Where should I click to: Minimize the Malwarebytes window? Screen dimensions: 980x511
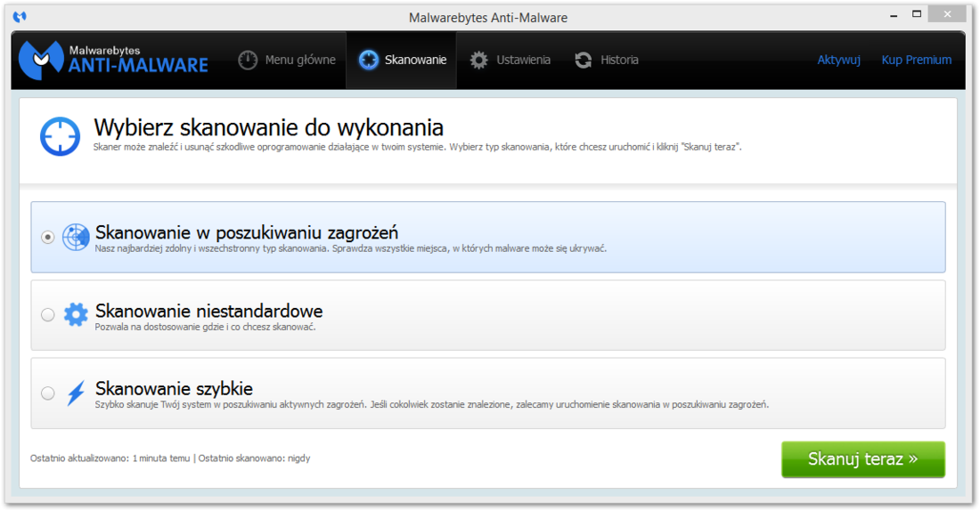(x=894, y=16)
